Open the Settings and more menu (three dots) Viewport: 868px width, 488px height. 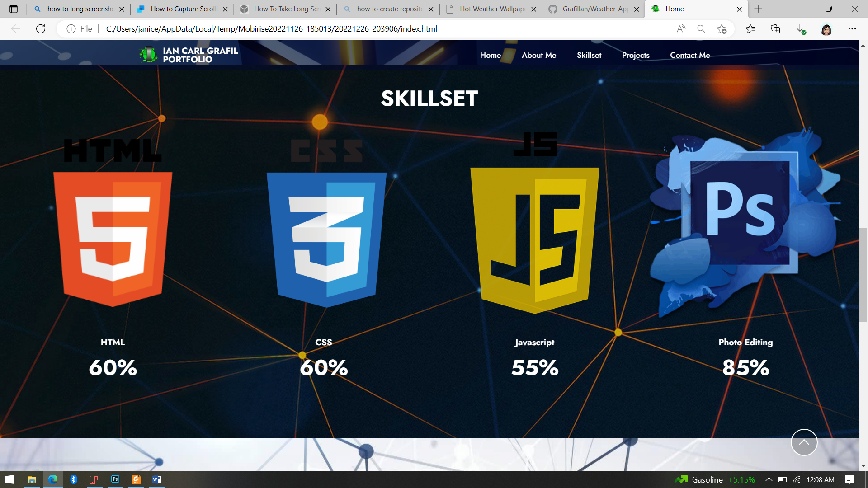[853, 28]
